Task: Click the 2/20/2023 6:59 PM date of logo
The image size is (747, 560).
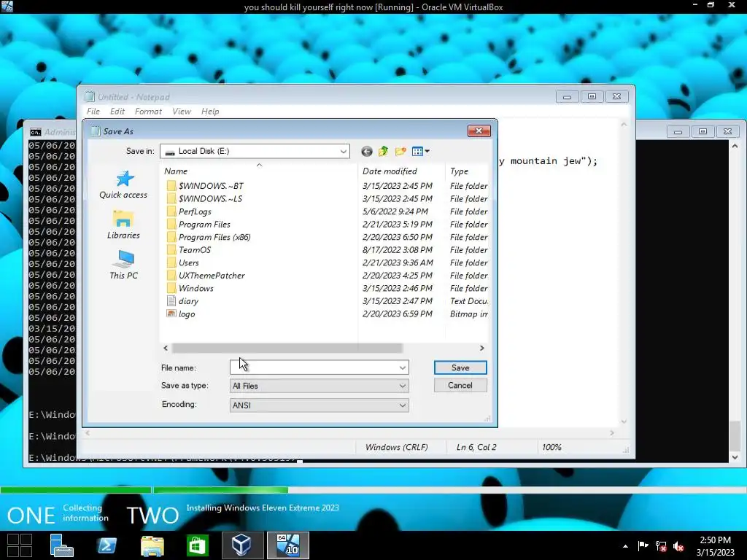Action: click(398, 314)
